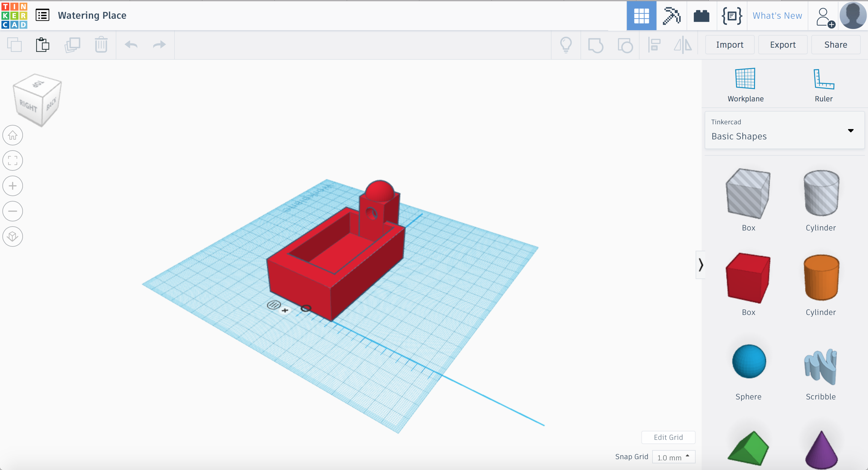Click the Import button
Viewport: 868px width, 470px height.
tap(729, 45)
